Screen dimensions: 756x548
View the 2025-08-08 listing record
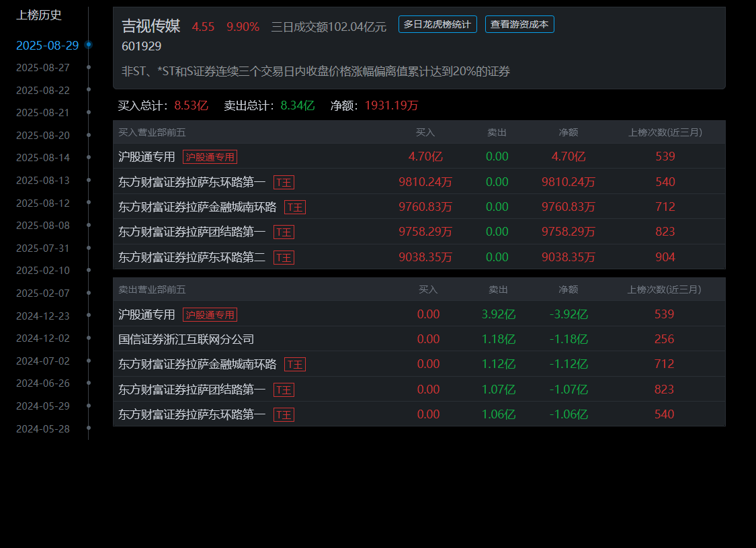pos(43,225)
